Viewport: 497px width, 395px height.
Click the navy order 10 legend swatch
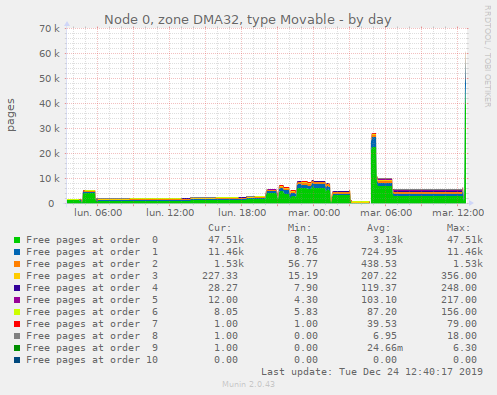coord(17,360)
